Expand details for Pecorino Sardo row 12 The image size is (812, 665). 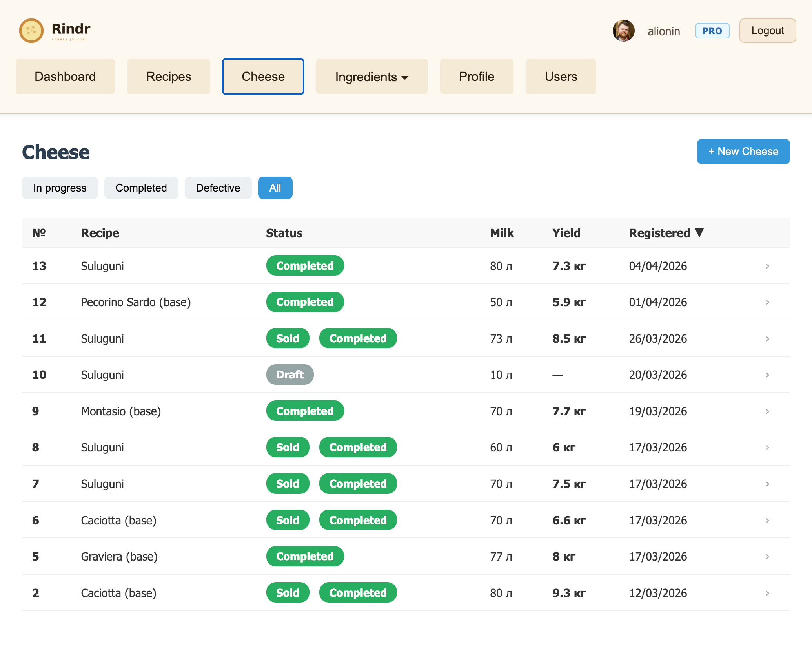tap(767, 302)
